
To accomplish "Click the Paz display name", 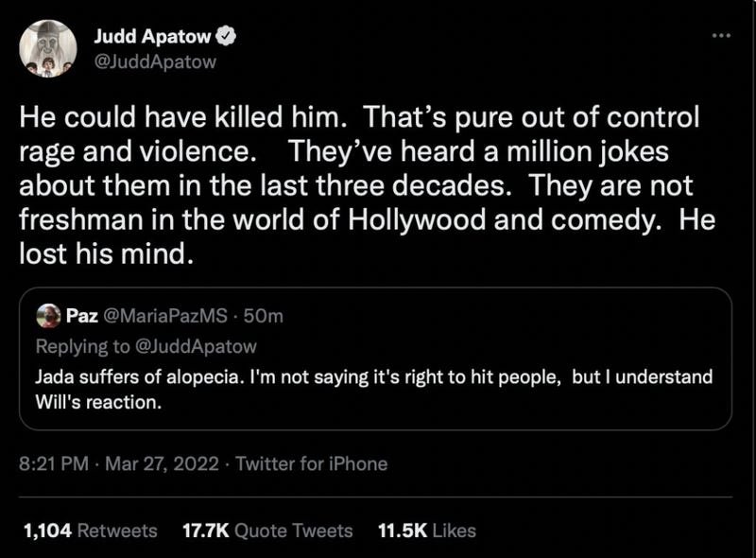I will (78, 314).
